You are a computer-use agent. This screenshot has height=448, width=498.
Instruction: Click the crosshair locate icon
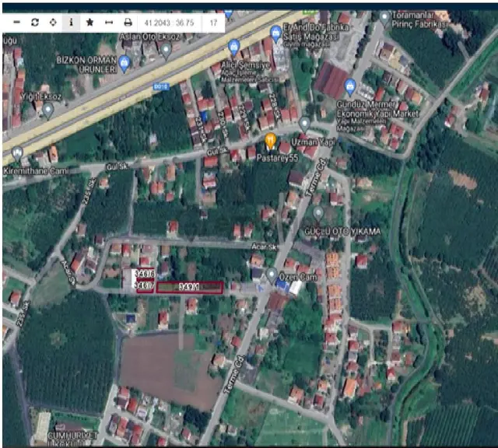tap(53, 23)
